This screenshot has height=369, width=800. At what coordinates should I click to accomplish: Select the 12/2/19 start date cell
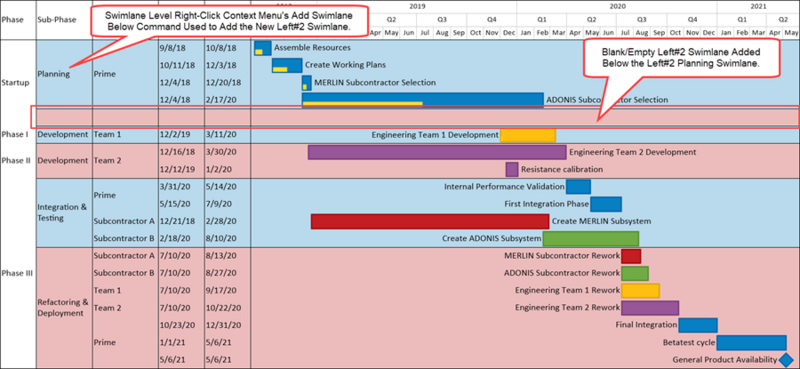click(x=175, y=135)
